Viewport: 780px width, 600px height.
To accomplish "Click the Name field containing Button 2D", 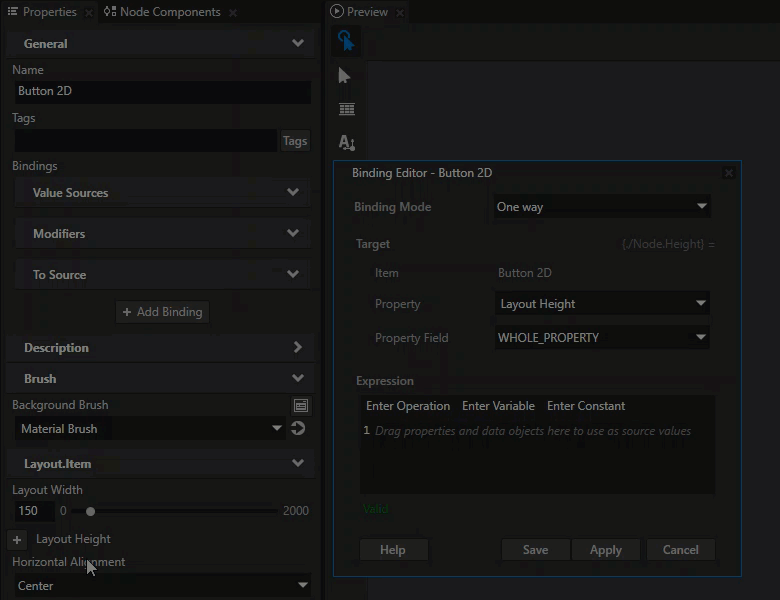I will tap(160, 91).
